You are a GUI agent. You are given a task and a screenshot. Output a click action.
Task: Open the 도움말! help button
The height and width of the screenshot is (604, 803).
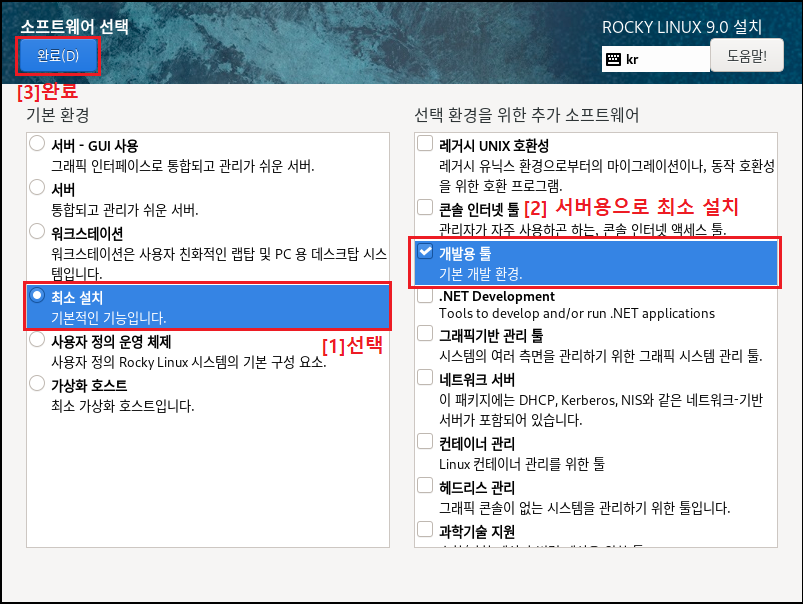(x=747, y=55)
